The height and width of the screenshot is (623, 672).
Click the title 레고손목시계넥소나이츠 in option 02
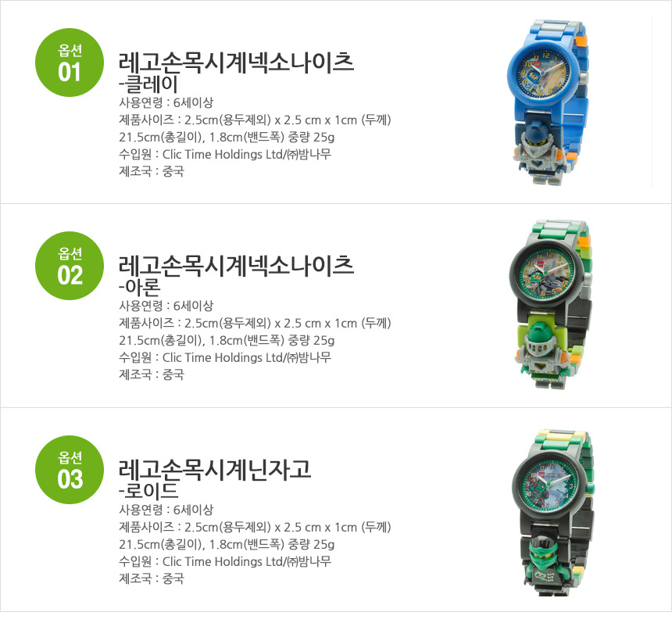click(x=236, y=266)
